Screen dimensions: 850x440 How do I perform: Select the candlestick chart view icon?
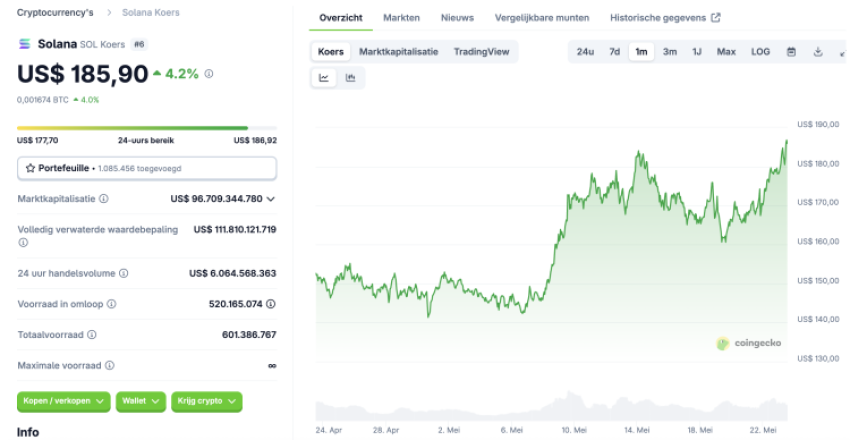[350, 78]
